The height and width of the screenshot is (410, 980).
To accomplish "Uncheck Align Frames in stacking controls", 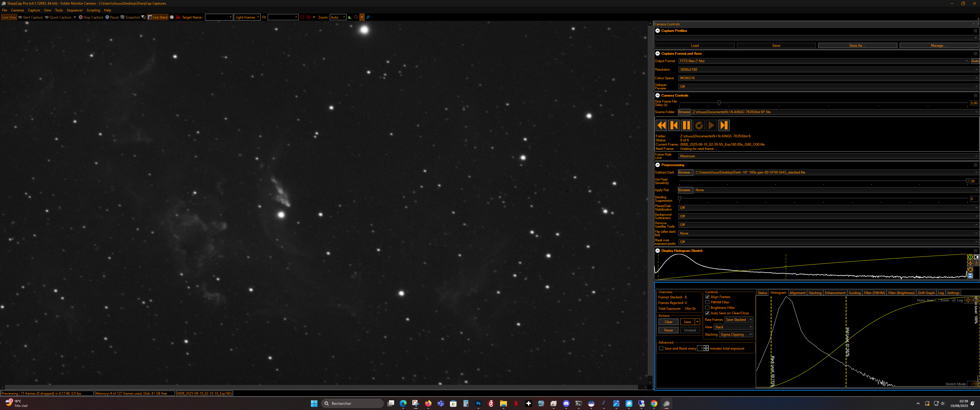I will [707, 297].
